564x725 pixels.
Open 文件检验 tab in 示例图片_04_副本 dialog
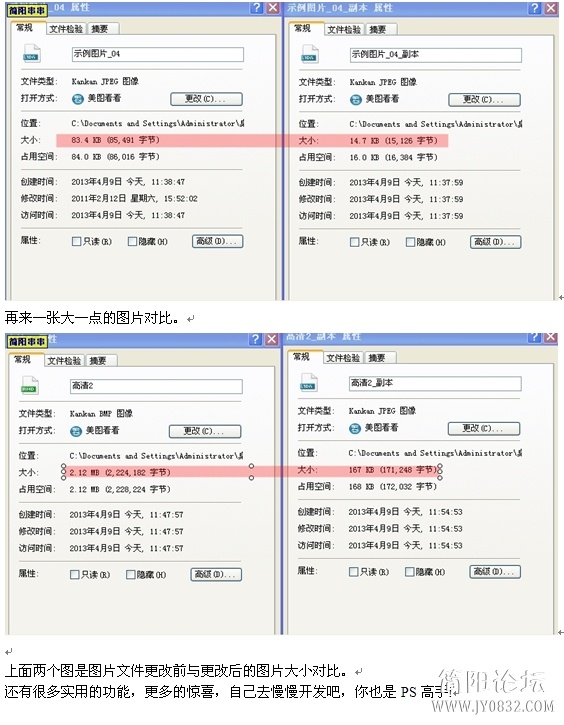pyautogui.click(x=344, y=30)
